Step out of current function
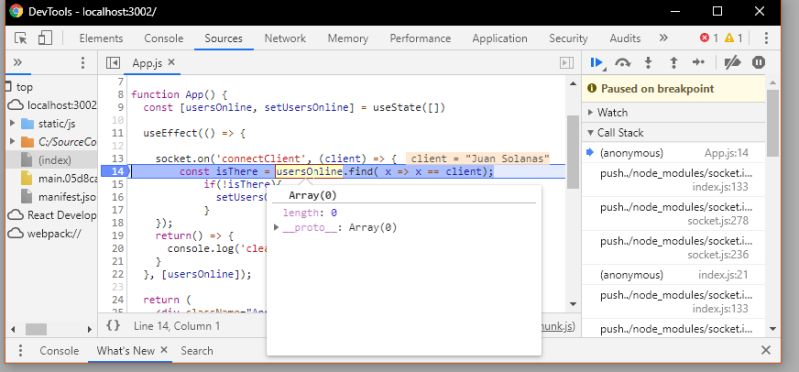 pos(674,63)
